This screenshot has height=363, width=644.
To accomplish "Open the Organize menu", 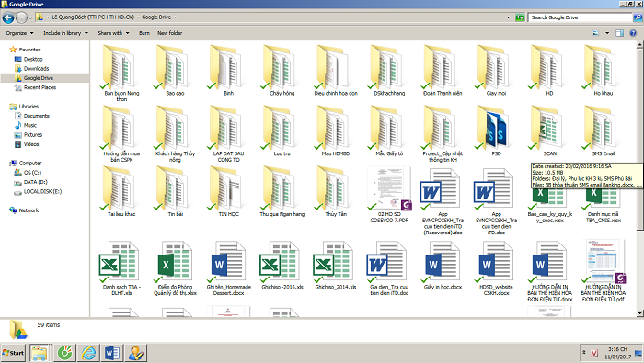I will tap(19, 33).
